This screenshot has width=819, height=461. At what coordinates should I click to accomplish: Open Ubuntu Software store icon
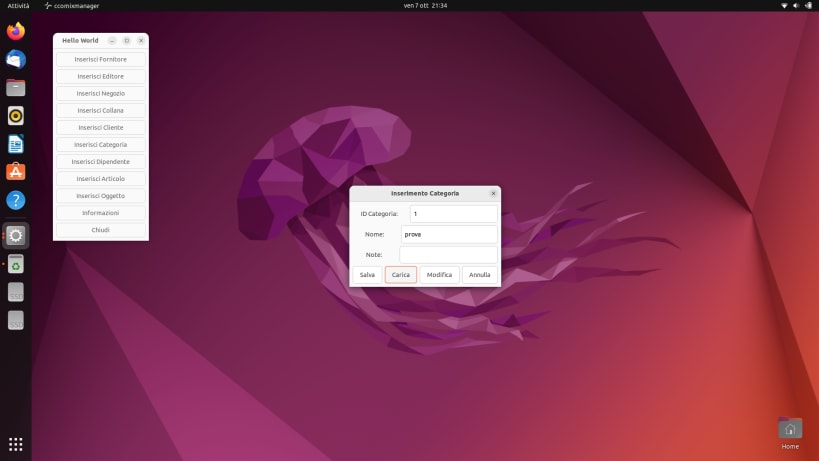pyautogui.click(x=16, y=172)
